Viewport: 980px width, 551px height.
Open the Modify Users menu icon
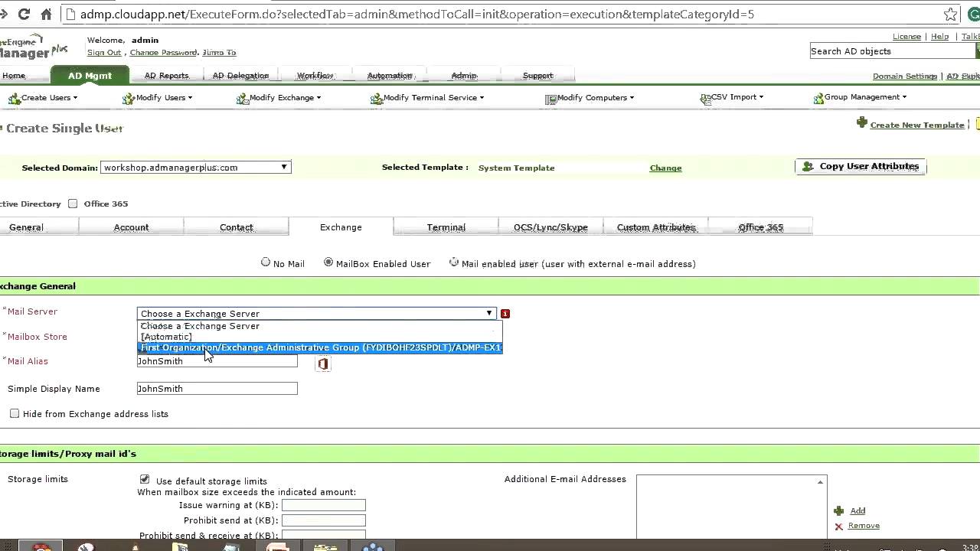tap(129, 98)
